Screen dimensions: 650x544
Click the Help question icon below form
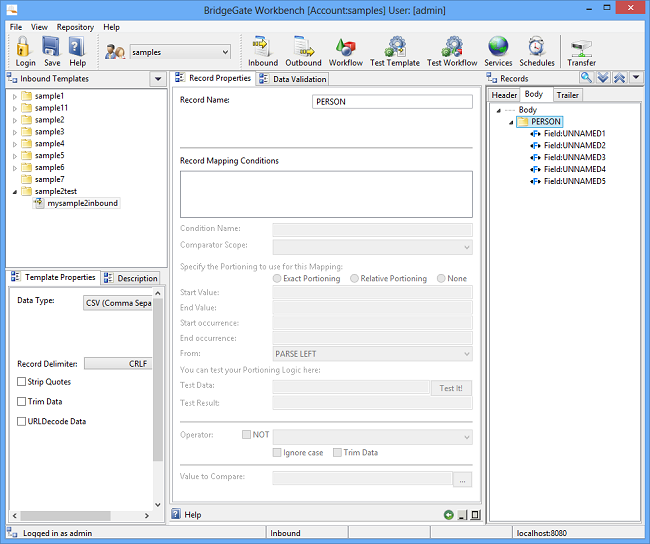click(x=176, y=514)
